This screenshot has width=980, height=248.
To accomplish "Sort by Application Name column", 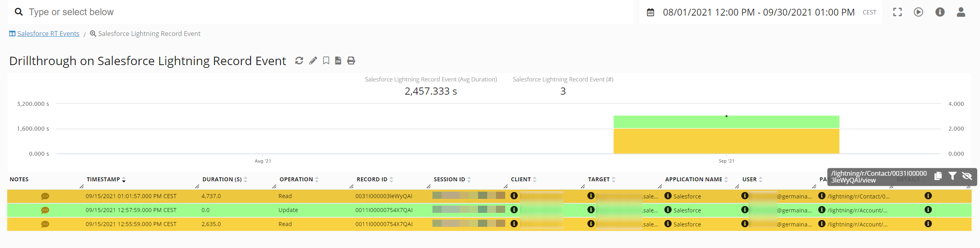I will (696, 180).
